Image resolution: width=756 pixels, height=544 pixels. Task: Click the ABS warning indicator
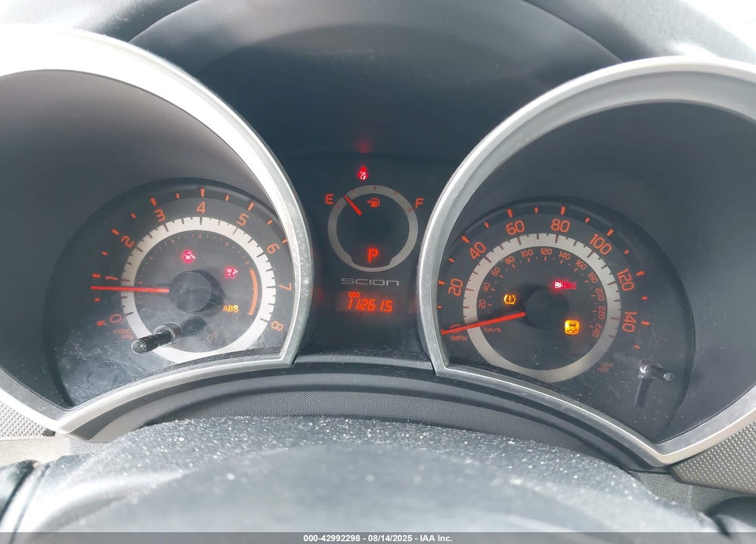pos(231,308)
